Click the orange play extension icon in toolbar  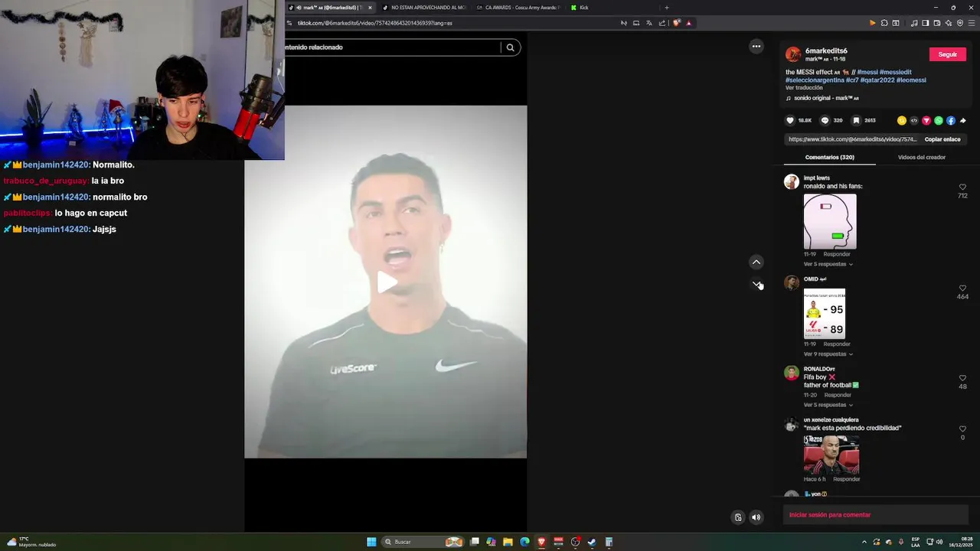pos(872,23)
